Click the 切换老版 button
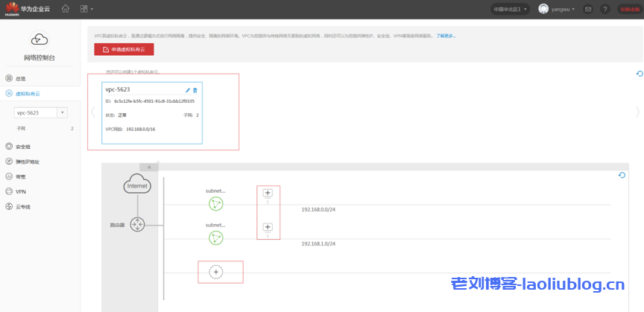Viewport: 644px width, 312px height. [629, 9]
